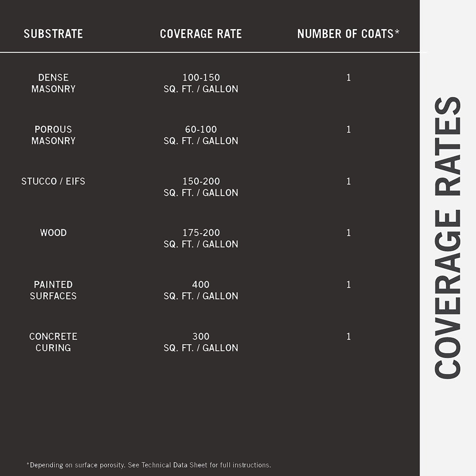
Task: Click the 175-200 sq. ft. coverage value
Action: click(201, 238)
